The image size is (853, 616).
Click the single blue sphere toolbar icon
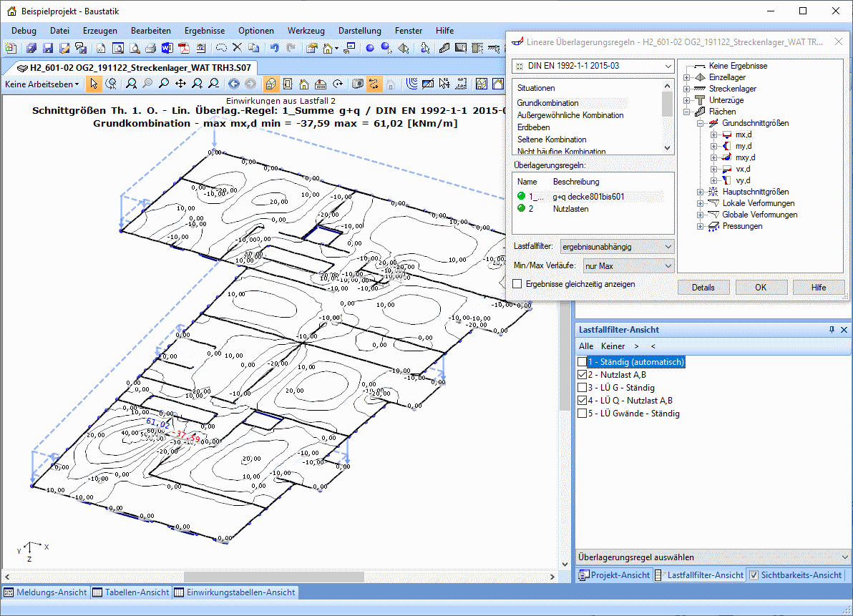(370, 48)
